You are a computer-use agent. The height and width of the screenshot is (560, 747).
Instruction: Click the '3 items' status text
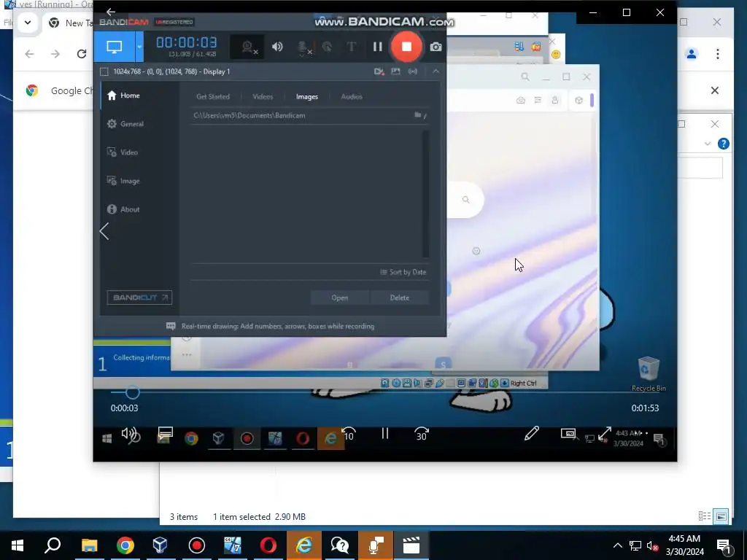[184, 517]
